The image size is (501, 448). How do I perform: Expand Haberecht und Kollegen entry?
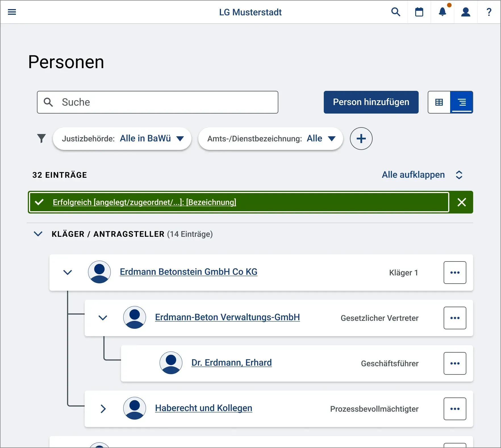(103, 409)
